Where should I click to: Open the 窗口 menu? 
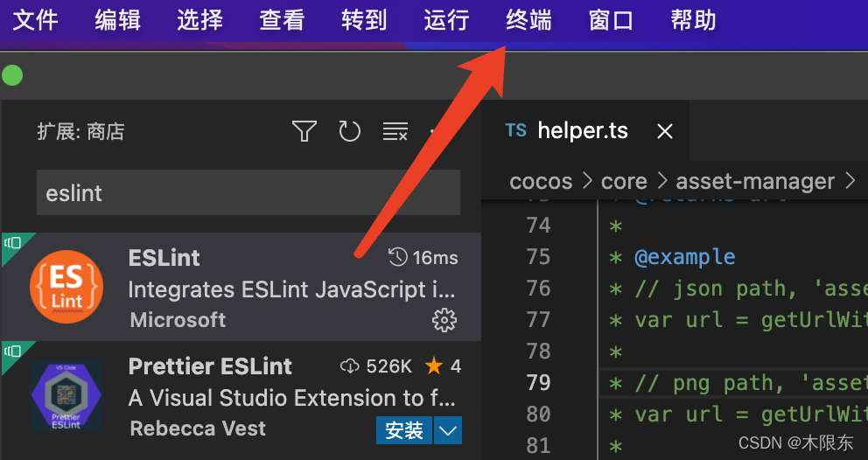[x=611, y=20]
